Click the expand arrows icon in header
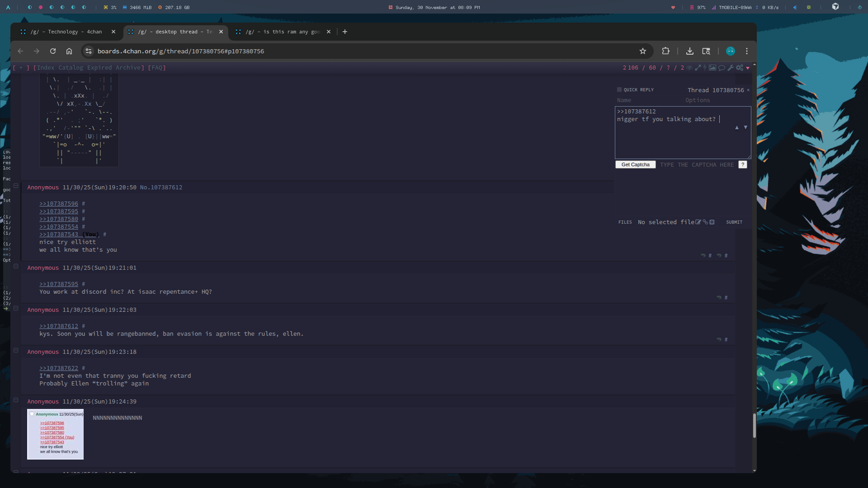868x488 pixels. point(698,68)
